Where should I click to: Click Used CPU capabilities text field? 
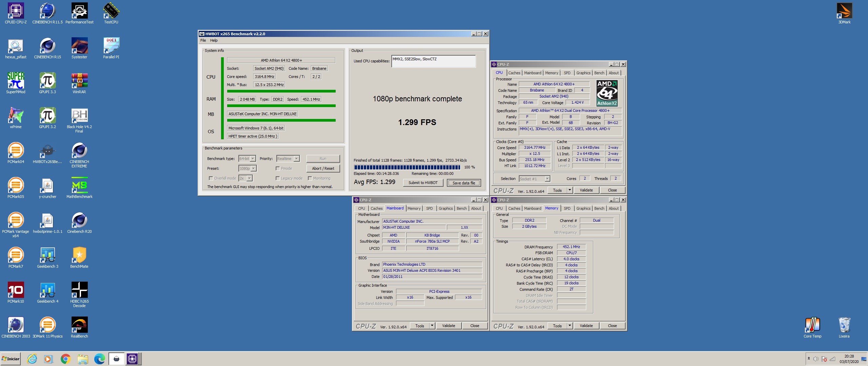point(433,61)
